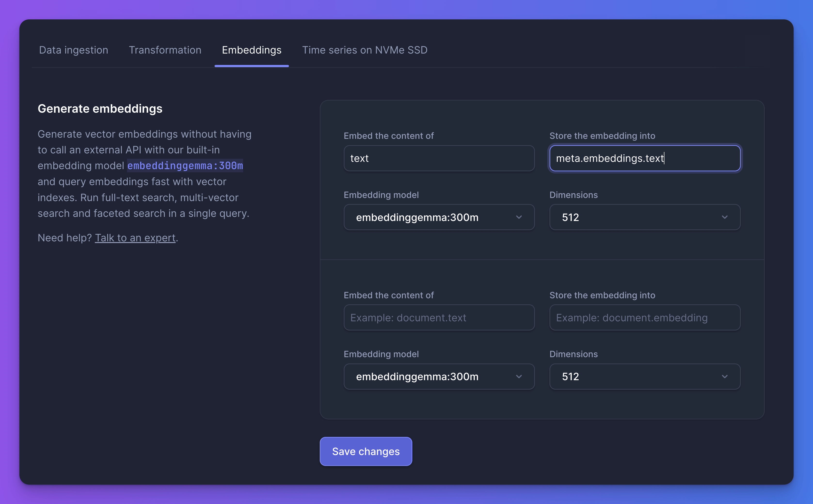Click the chevron on the embeddinggemma:300m selector
The image size is (813, 504).
coord(519,217)
